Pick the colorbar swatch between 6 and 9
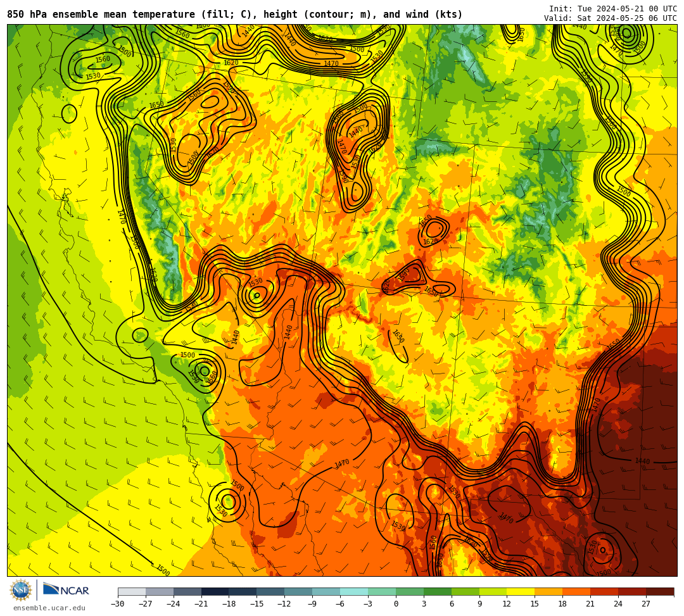 [x=465, y=591]
